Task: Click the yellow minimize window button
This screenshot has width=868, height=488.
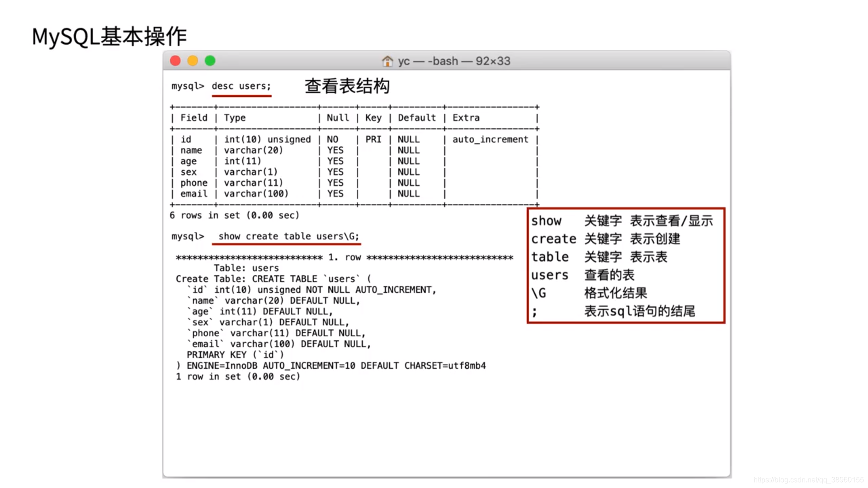Action: pos(193,61)
